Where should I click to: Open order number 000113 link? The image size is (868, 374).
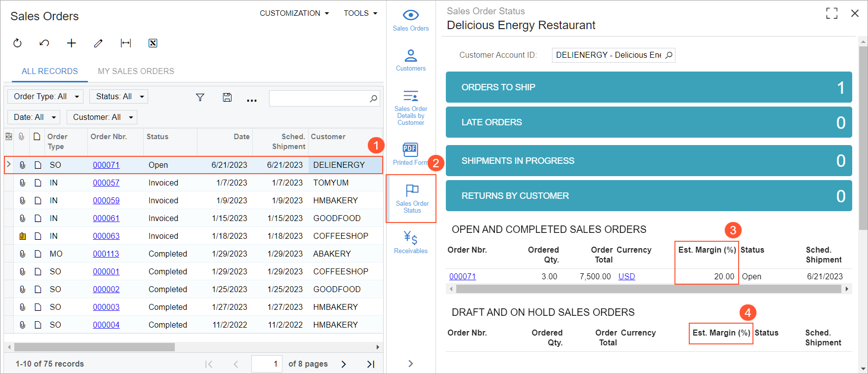[x=106, y=254]
